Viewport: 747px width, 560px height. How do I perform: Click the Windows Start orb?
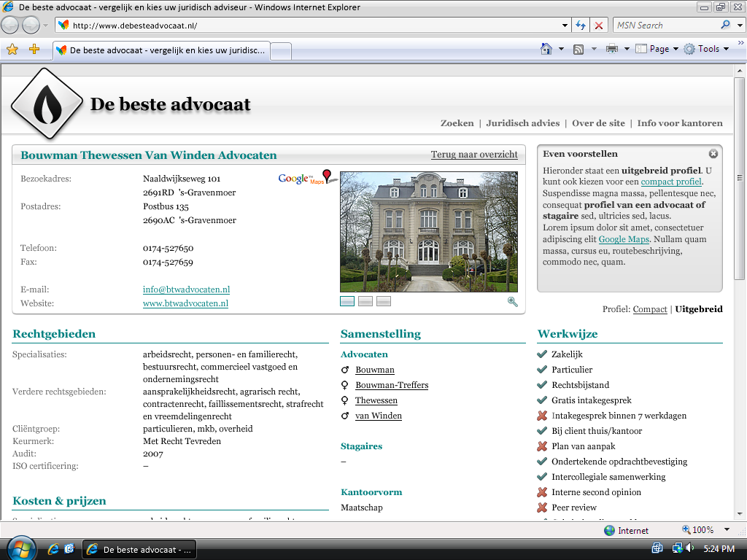pyautogui.click(x=21, y=548)
